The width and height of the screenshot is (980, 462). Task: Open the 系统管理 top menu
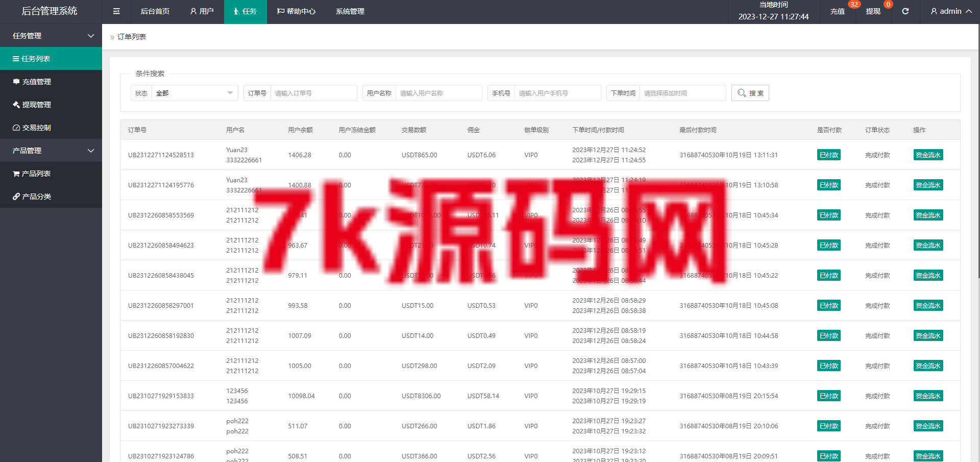coord(350,11)
